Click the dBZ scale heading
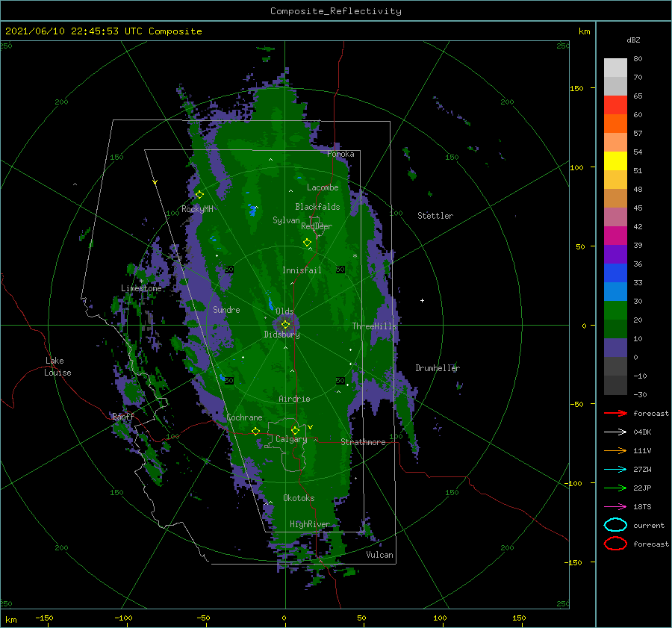The width and height of the screenshot is (672, 628). coord(633,40)
